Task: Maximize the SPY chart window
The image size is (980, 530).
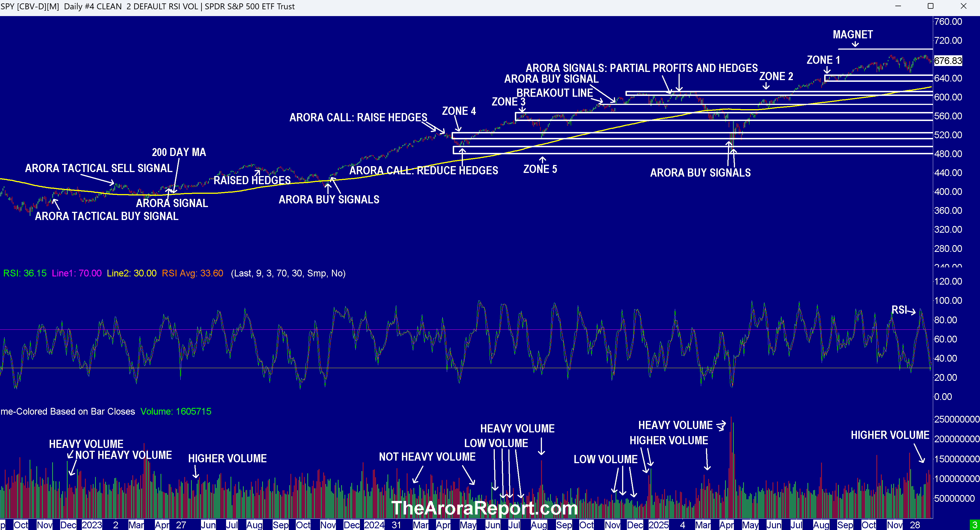Action: 931,6
